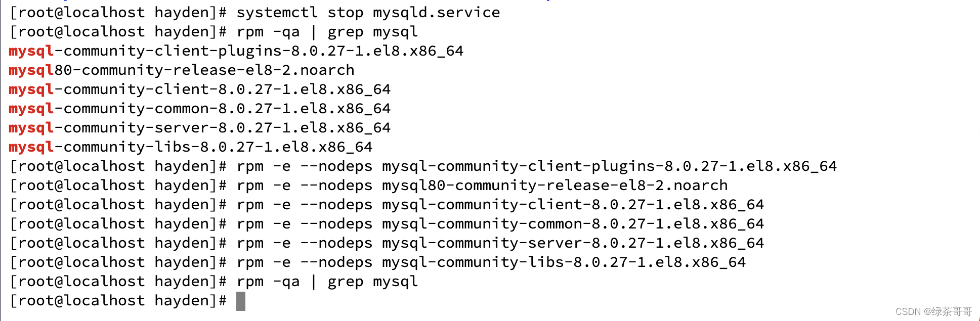Viewport: 980px width, 321px height.
Task: Click the red mysql highlight in the community-server output
Action: [31, 128]
